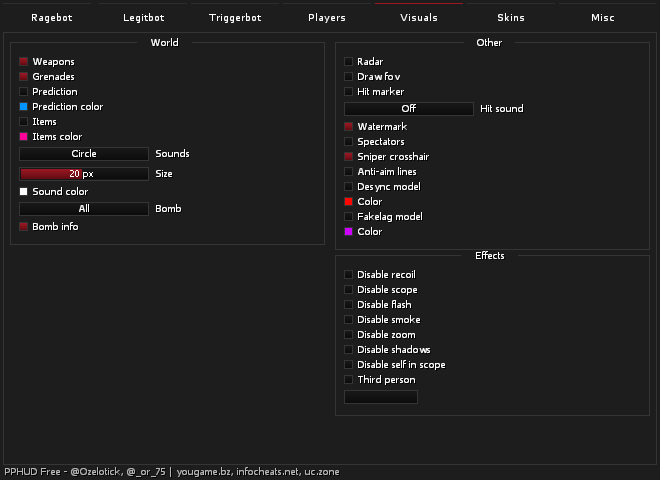The height and width of the screenshot is (480, 660).
Task: Pick the pink Items color swatch
Action: coord(24,137)
